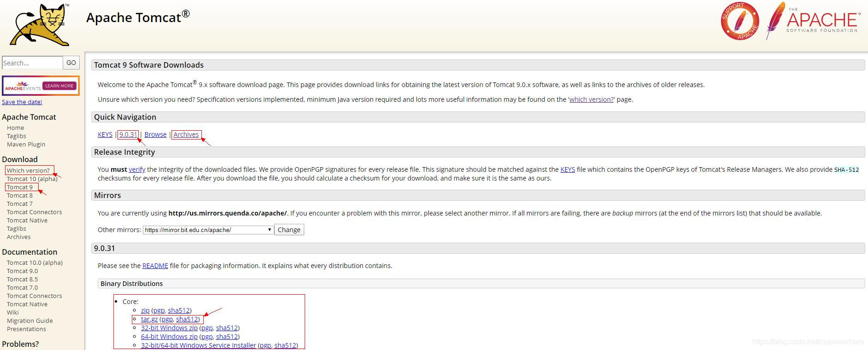Open Tomcat 8.5 documentation
The width and height of the screenshot is (868, 350).
(x=23, y=279)
